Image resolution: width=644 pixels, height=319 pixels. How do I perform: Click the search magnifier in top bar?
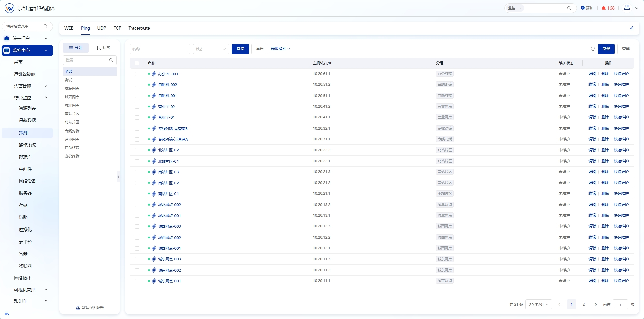pyautogui.click(x=569, y=8)
